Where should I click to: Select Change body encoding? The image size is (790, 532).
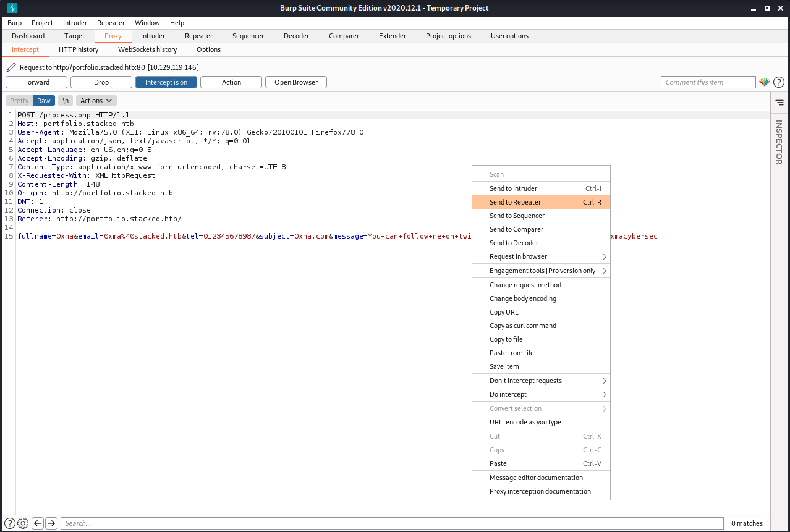(x=541, y=298)
